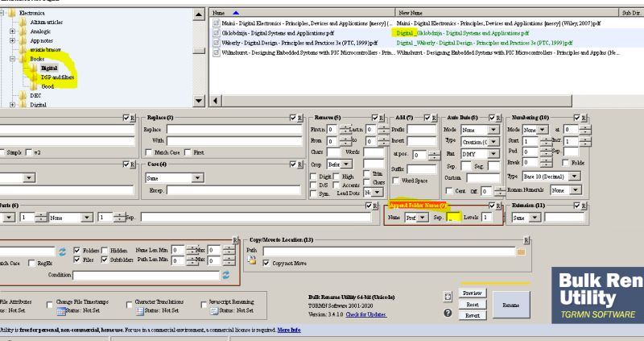Click the refresh icon beside the filter field
Viewport: 644px width, 341px height.
[62, 252]
